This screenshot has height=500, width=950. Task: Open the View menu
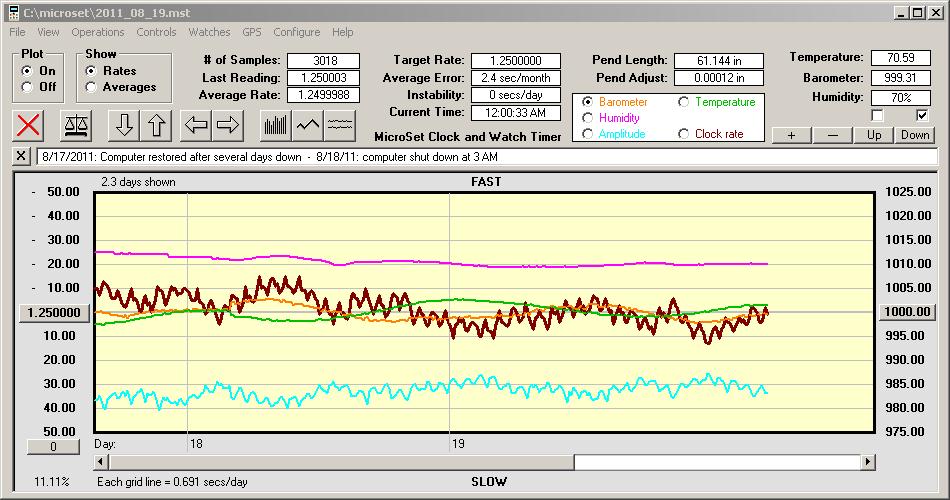point(48,32)
